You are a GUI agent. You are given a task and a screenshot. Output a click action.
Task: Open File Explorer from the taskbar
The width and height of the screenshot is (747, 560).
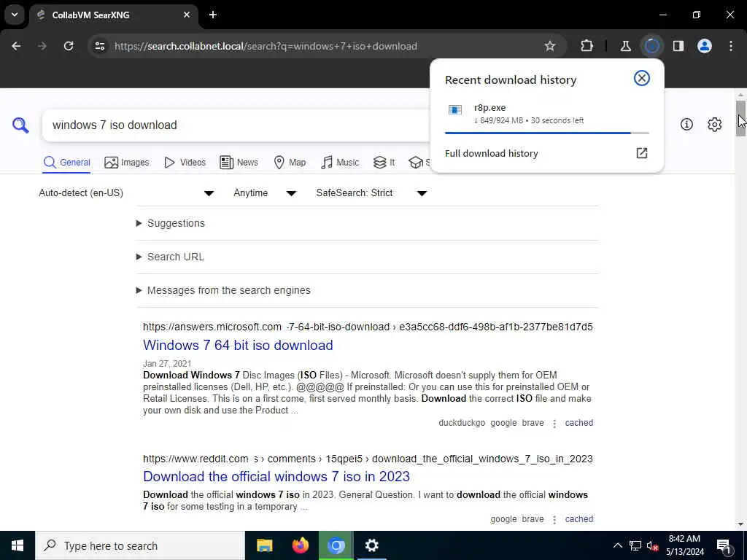pos(264,545)
